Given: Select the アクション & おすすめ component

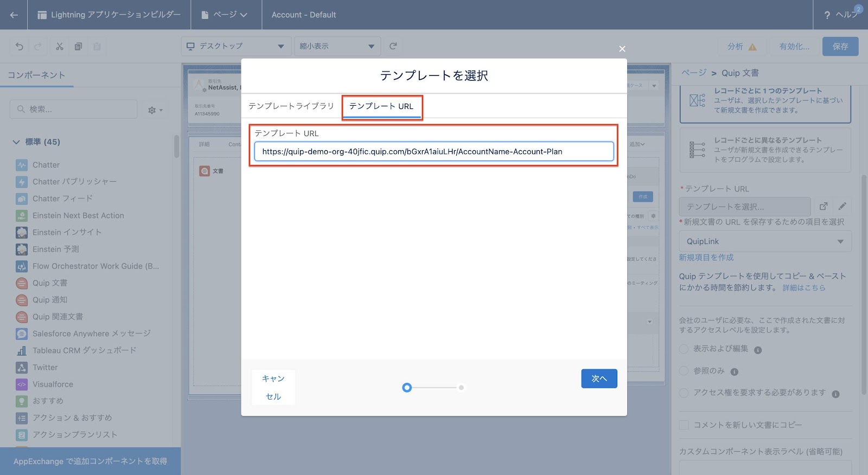Looking at the screenshot, I should tap(64, 418).
